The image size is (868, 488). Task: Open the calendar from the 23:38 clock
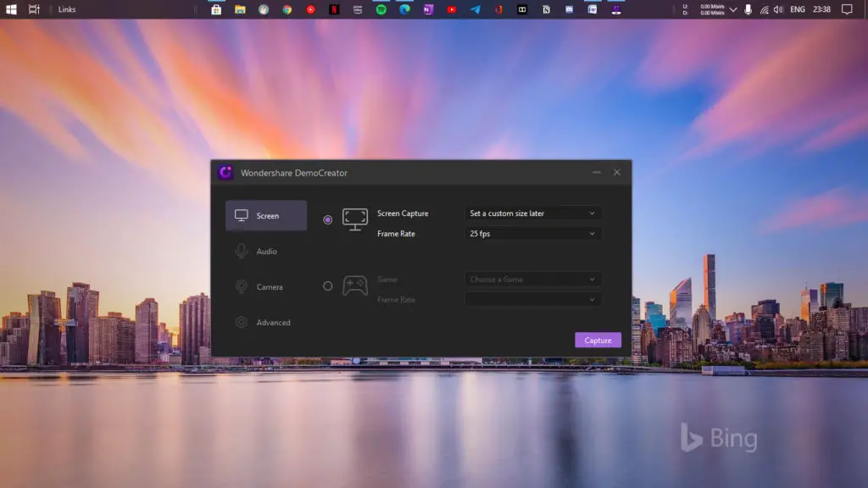[x=821, y=9]
